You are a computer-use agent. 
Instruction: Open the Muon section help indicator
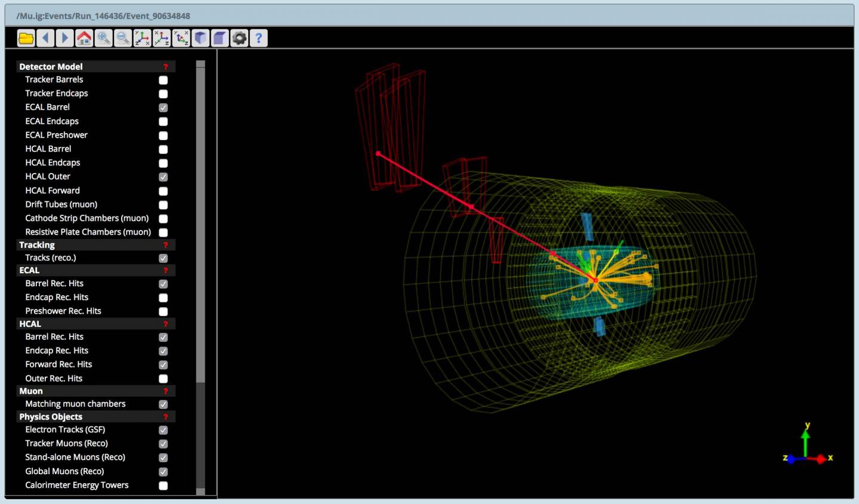pos(165,391)
